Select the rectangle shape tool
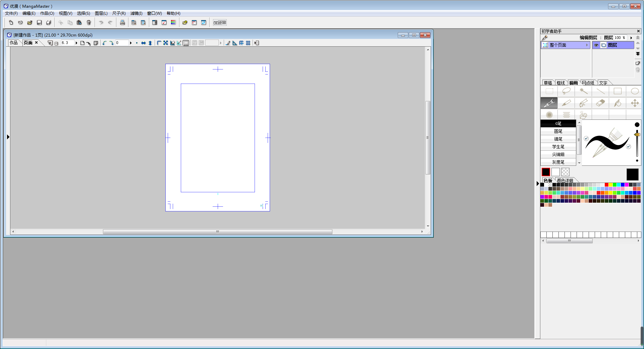The height and width of the screenshot is (349, 644). [x=618, y=91]
